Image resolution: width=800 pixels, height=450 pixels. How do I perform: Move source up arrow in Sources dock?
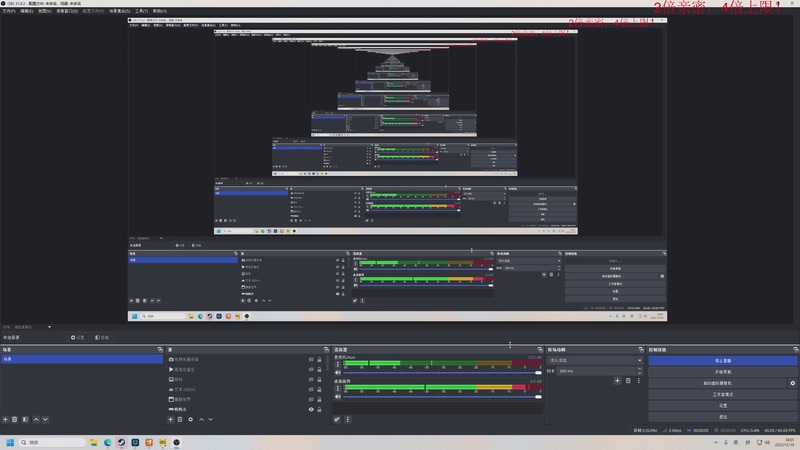pos(201,419)
